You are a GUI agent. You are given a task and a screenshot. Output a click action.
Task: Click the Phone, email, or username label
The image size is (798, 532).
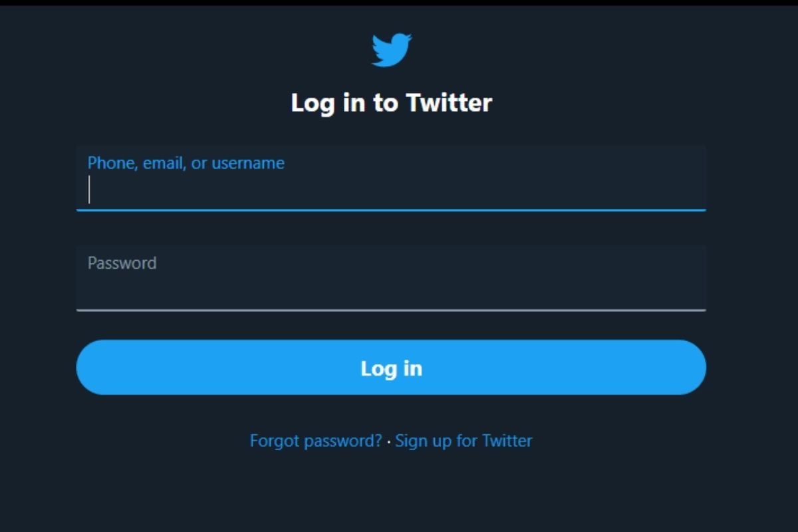[x=186, y=164]
